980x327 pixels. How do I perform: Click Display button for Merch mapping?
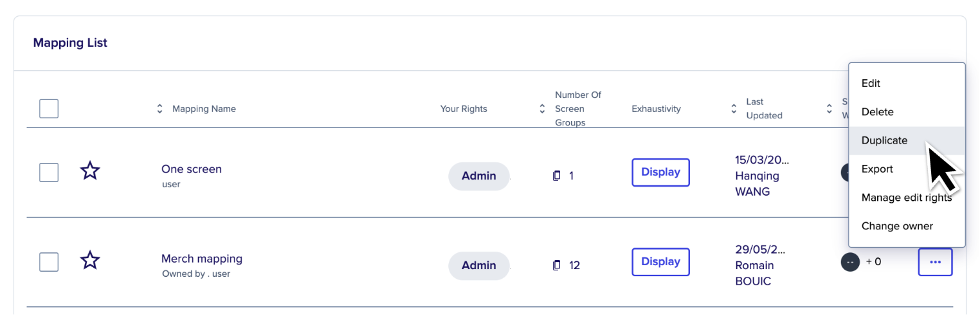click(x=660, y=262)
